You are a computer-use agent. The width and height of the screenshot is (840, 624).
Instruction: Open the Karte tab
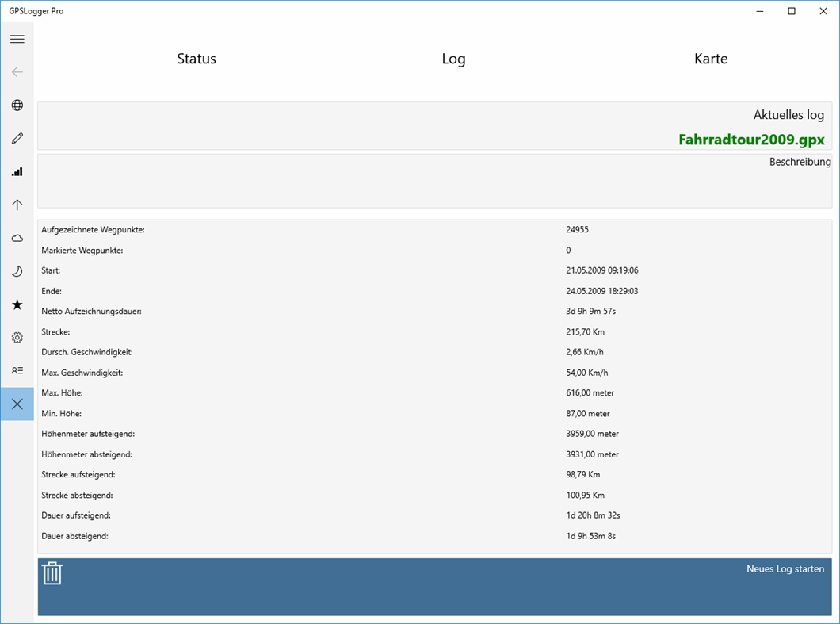[710, 59]
